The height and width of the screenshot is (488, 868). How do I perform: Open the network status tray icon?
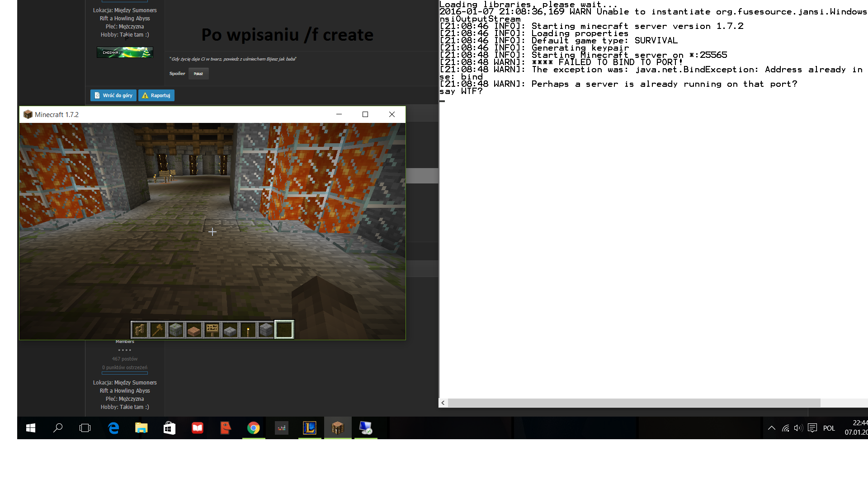786,428
